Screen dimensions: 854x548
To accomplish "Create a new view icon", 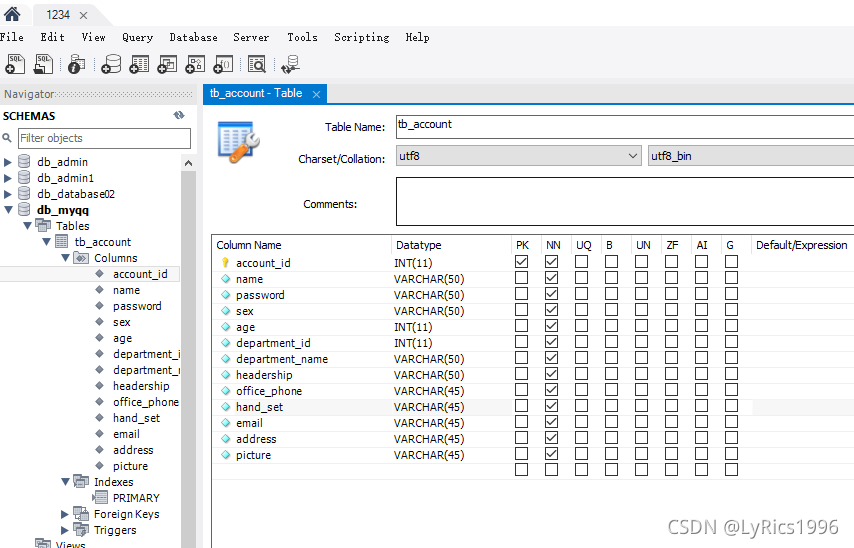I will [167, 64].
